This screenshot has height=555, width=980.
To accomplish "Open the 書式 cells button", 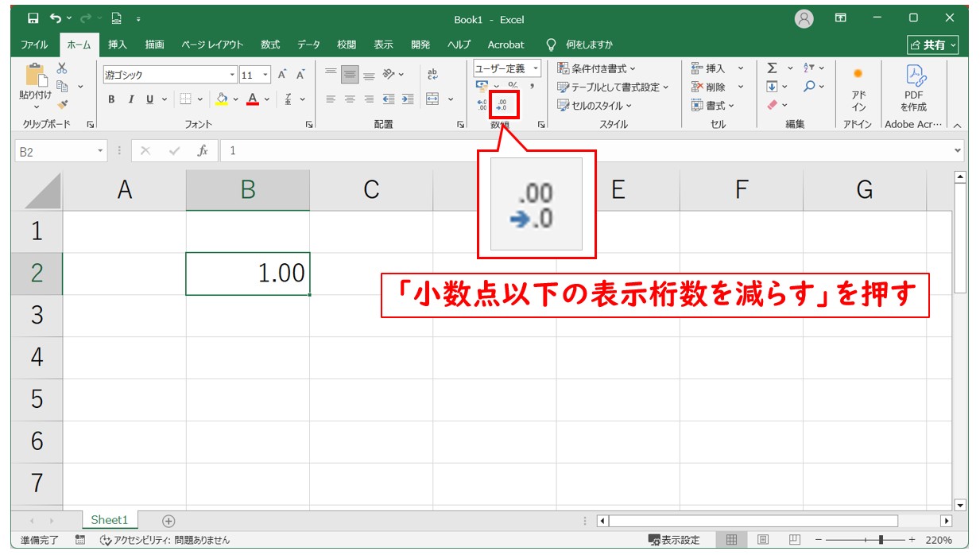I will [x=713, y=105].
